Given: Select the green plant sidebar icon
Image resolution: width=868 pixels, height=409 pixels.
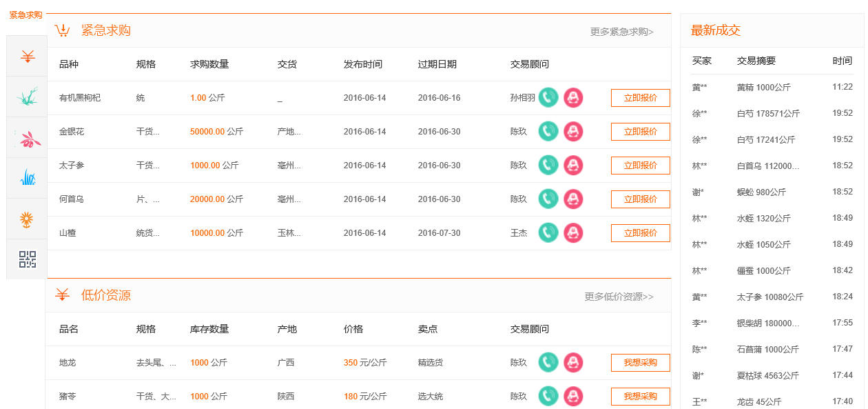Looking at the screenshot, I should pos(27,97).
